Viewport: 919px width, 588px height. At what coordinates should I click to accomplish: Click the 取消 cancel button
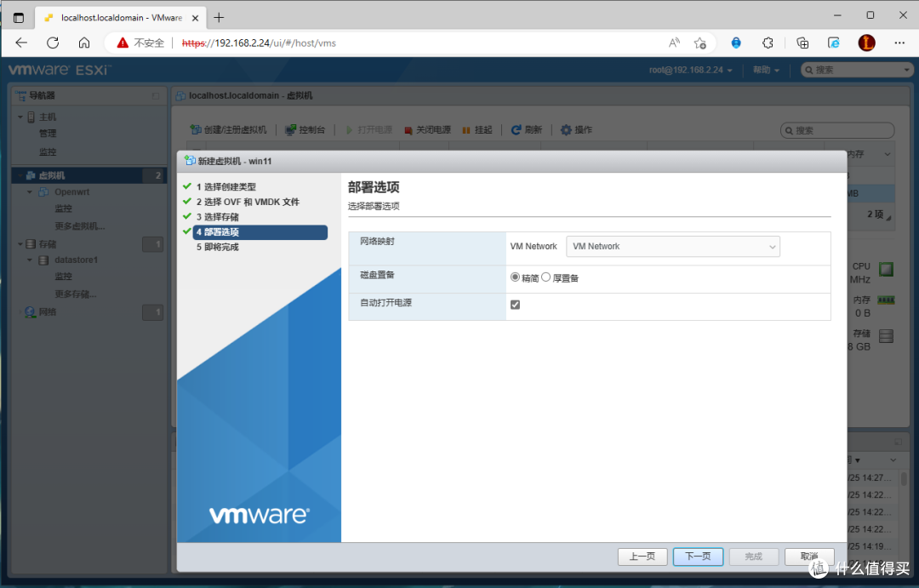808,557
